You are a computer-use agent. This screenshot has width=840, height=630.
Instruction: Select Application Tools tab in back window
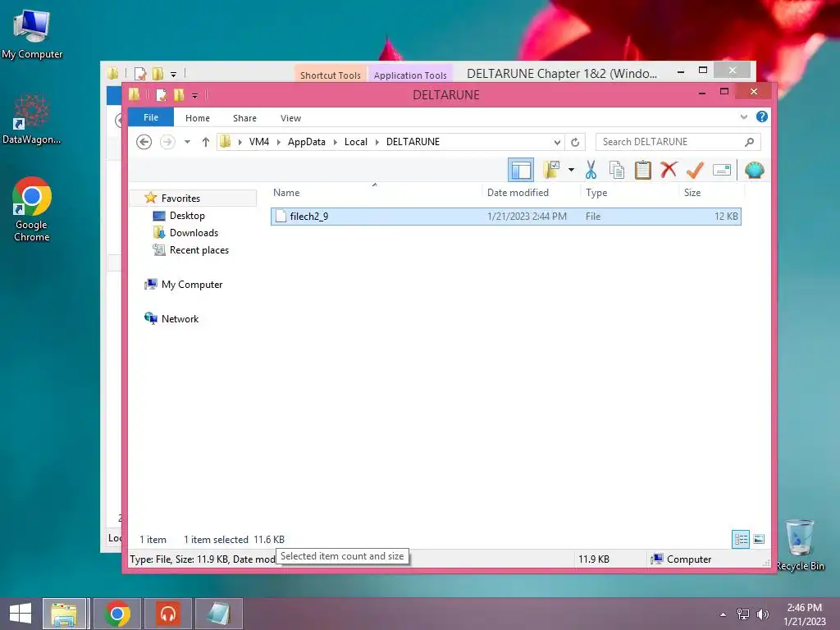[410, 75]
